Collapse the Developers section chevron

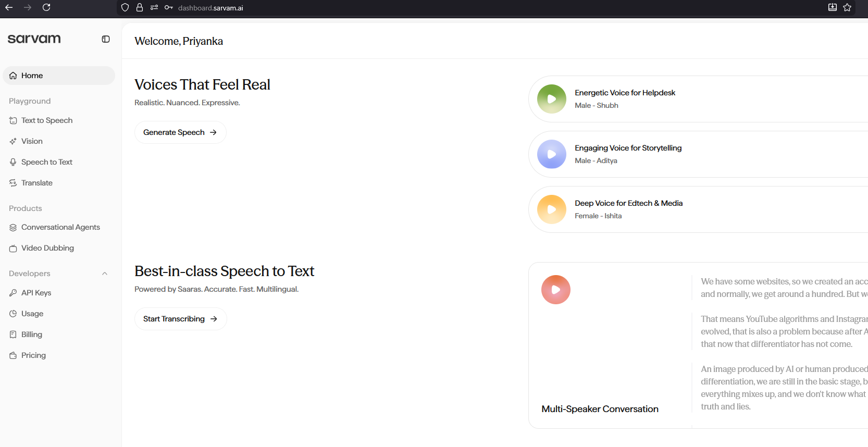point(105,274)
